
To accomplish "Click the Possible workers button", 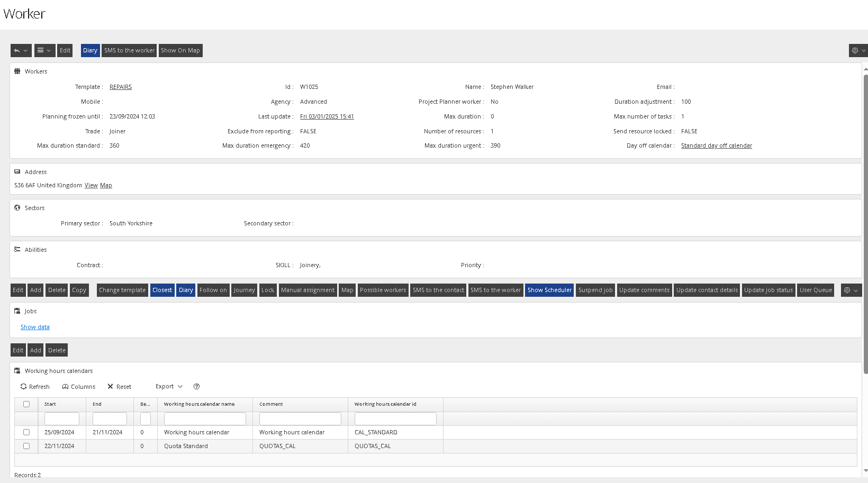I will [383, 290].
